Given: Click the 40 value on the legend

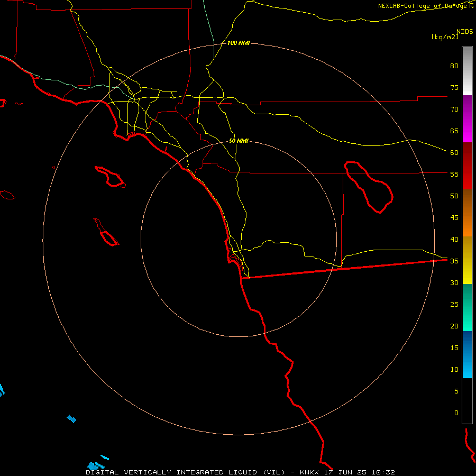Looking at the screenshot, I should click(454, 239).
